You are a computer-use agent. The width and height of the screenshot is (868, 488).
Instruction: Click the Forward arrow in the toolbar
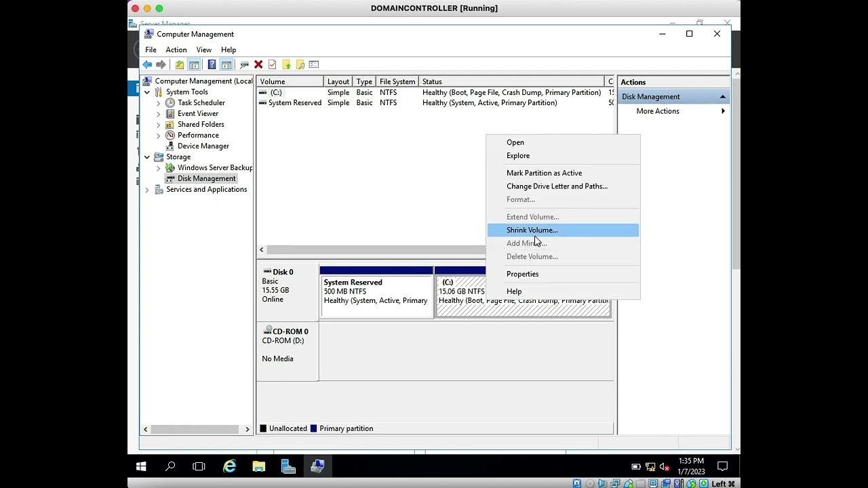click(161, 64)
